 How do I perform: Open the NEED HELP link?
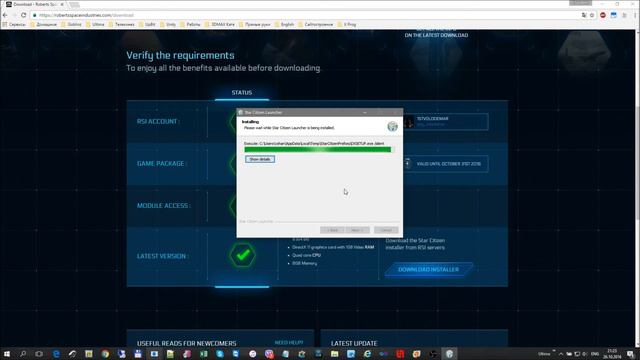pyautogui.click(x=289, y=343)
